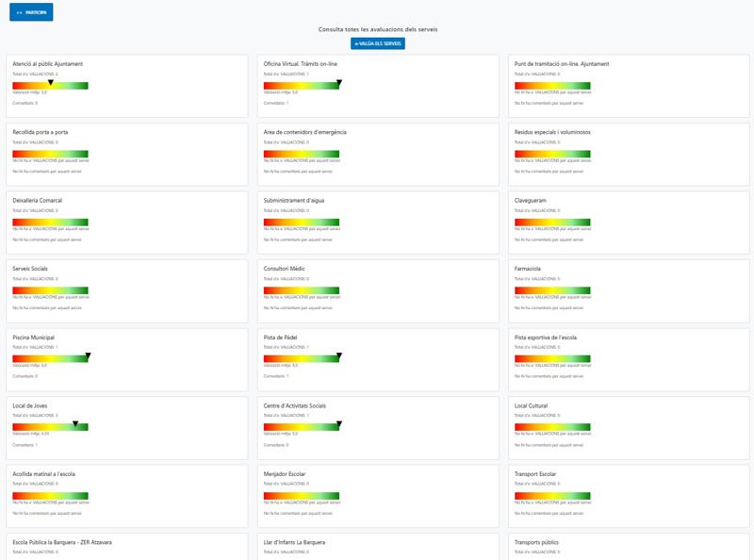Click the rating bar for Pista esportiva de l'escola
The image size is (754, 560).
[x=552, y=359]
